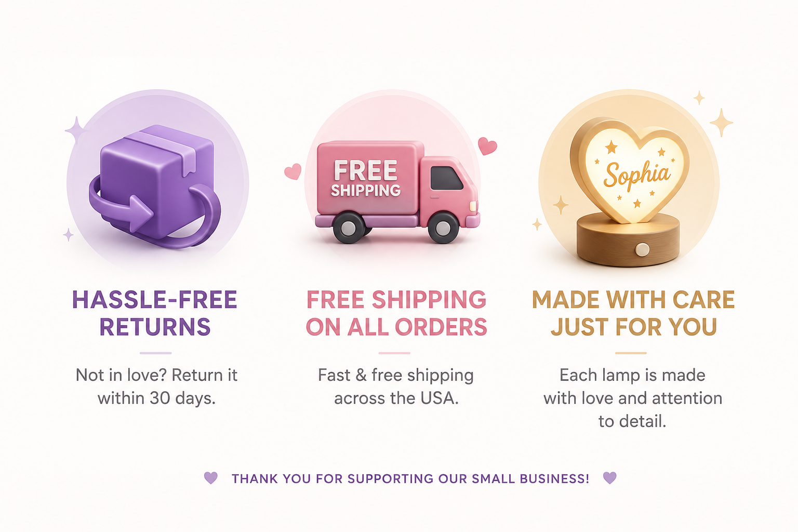Click the purple heart before thank you text
This screenshot has width=798, height=532.
211,477
